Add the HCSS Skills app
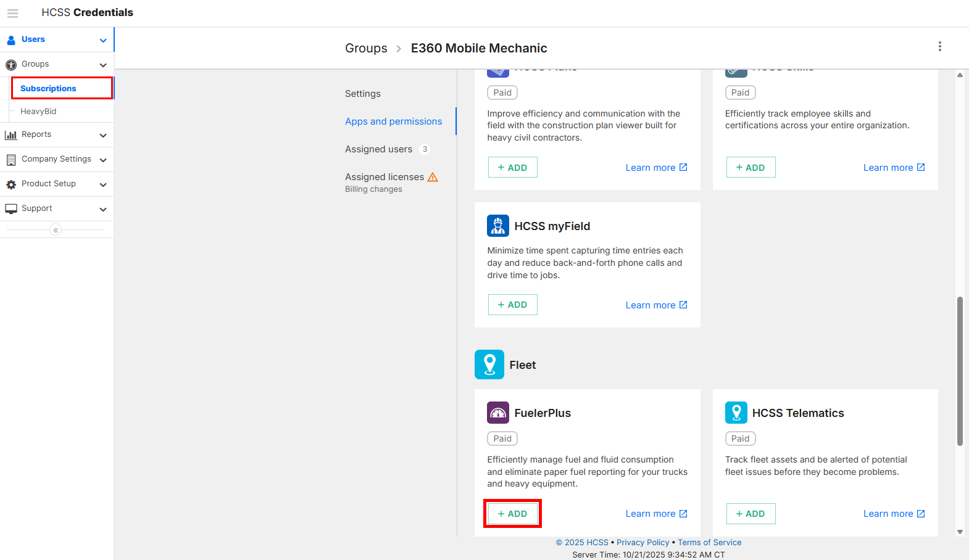The width and height of the screenshot is (969, 560). coord(751,167)
